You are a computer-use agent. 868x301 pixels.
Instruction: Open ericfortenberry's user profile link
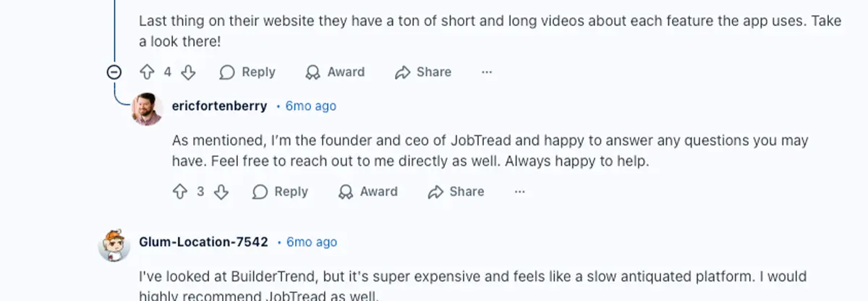(x=219, y=106)
